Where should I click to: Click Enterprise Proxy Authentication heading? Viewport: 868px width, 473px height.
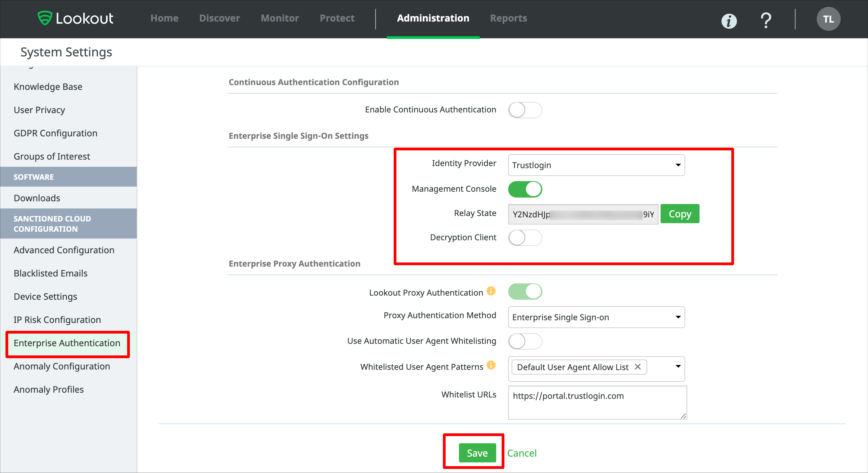click(295, 264)
